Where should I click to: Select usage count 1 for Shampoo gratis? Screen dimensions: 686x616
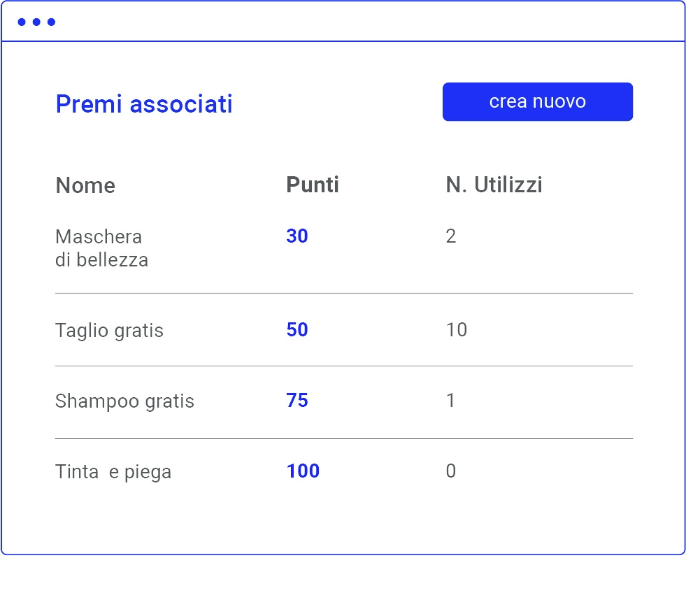coord(450,401)
